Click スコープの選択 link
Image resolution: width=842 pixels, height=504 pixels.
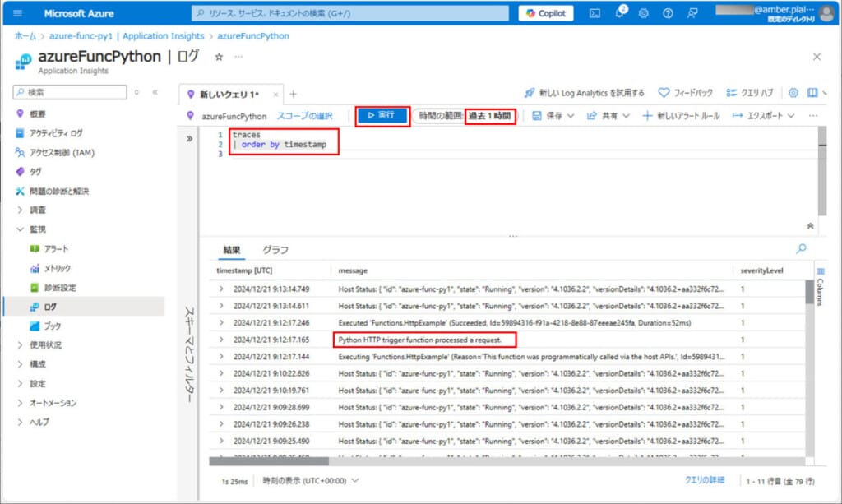pos(304,116)
